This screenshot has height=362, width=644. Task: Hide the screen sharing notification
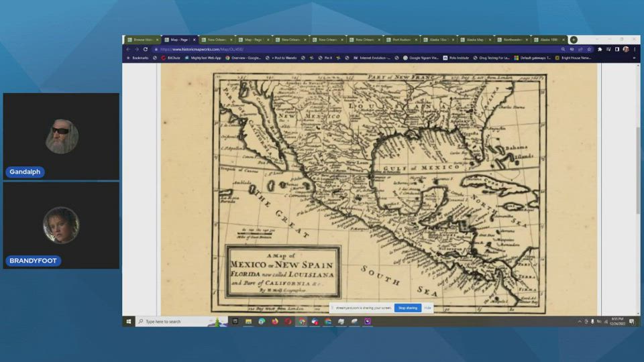pos(427,308)
